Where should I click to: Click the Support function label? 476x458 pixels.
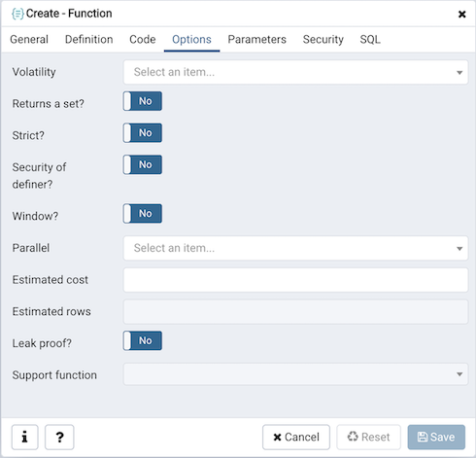pyautogui.click(x=54, y=375)
